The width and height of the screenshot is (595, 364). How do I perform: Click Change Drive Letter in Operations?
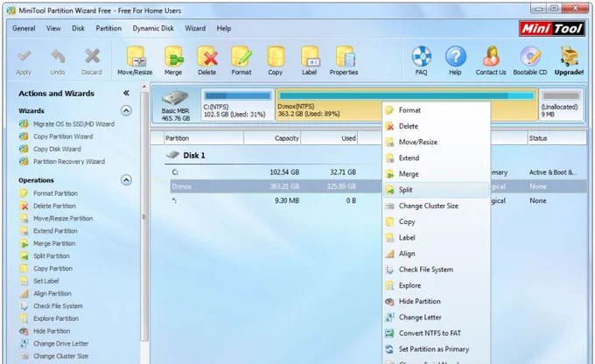(x=60, y=344)
